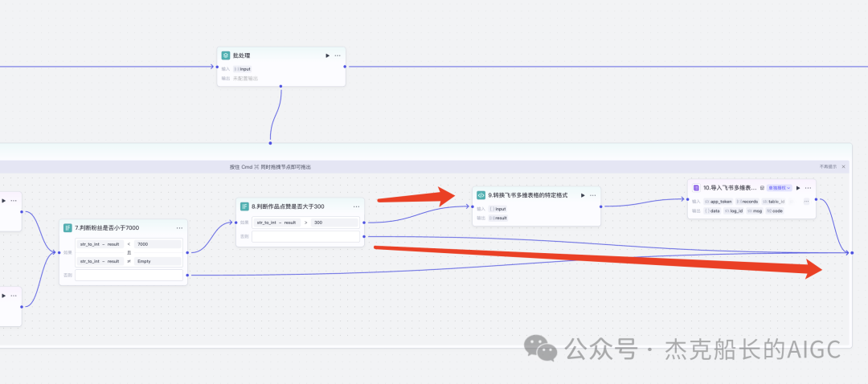Open the more menu of node 9
This screenshot has width=868, height=384.
coord(593,195)
